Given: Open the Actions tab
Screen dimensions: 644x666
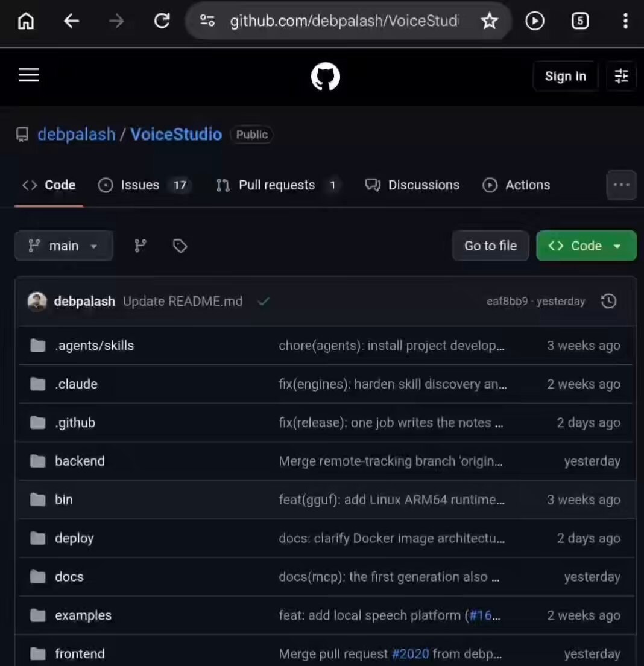Looking at the screenshot, I should [516, 185].
